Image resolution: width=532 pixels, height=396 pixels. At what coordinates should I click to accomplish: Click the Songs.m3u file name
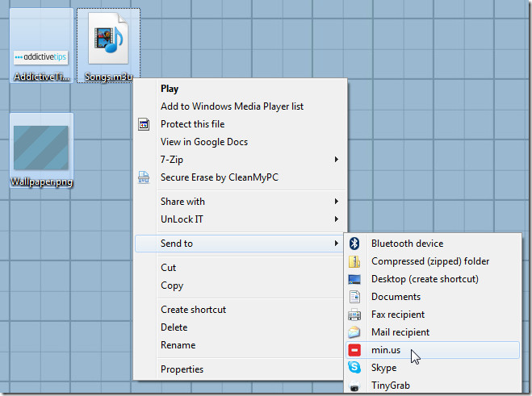pos(108,77)
